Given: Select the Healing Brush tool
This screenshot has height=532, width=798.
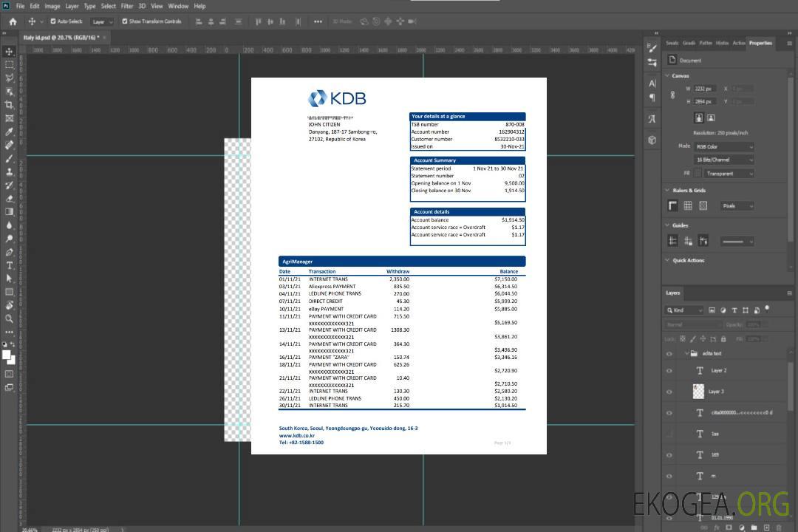Looking at the screenshot, I should 9,145.
